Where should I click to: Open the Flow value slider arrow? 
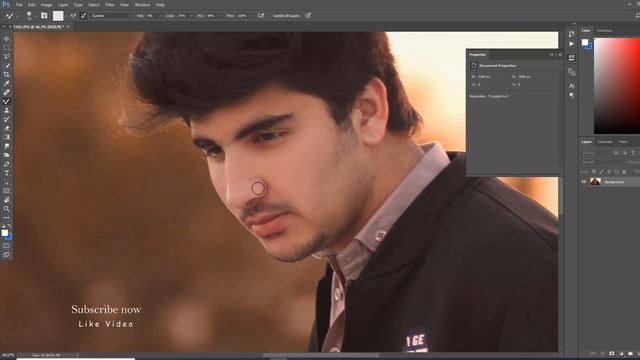[x=251, y=16]
